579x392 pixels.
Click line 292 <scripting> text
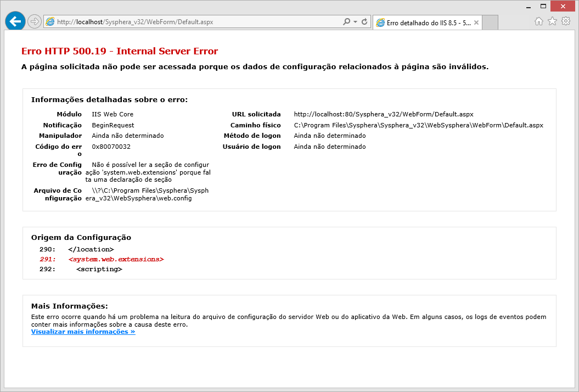point(99,270)
